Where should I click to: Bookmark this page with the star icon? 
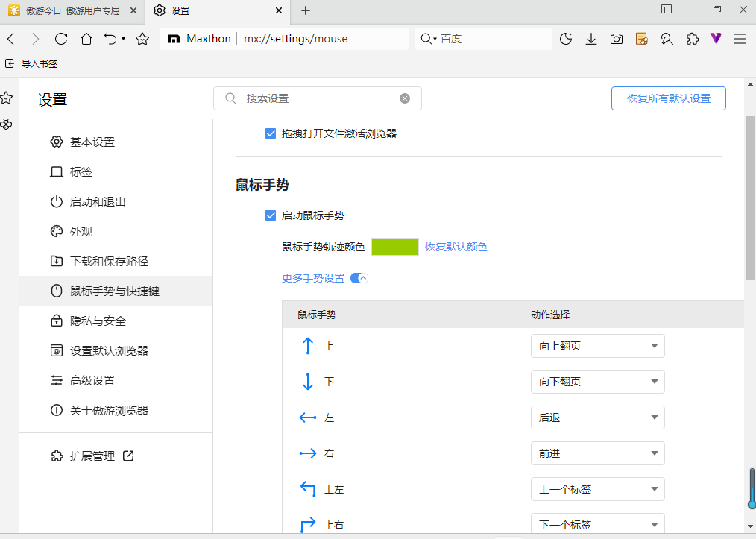tap(142, 39)
